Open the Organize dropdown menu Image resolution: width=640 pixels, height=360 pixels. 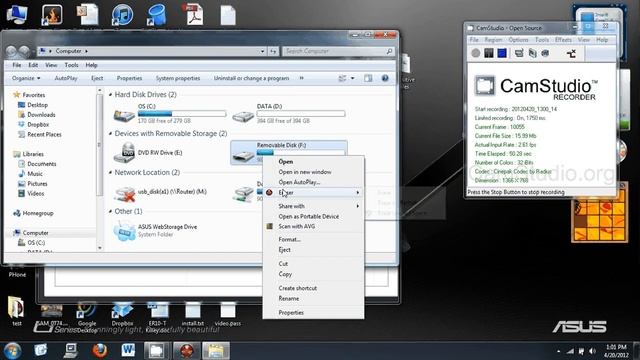pos(26,78)
